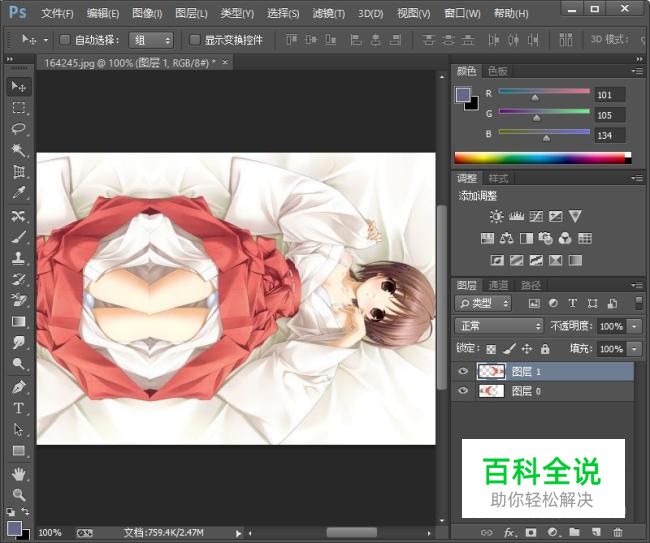Select the Move tool
This screenshot has height=543, width=650.
point(19,87)
